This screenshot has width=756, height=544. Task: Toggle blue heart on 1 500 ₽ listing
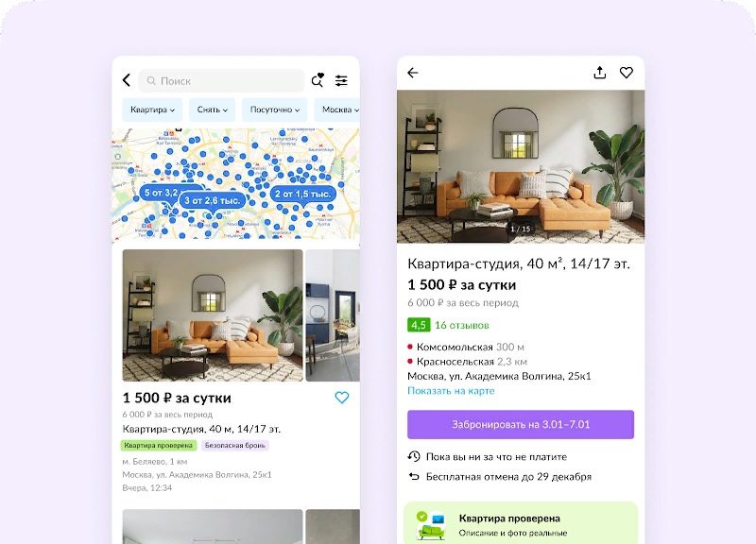[342, 398]
